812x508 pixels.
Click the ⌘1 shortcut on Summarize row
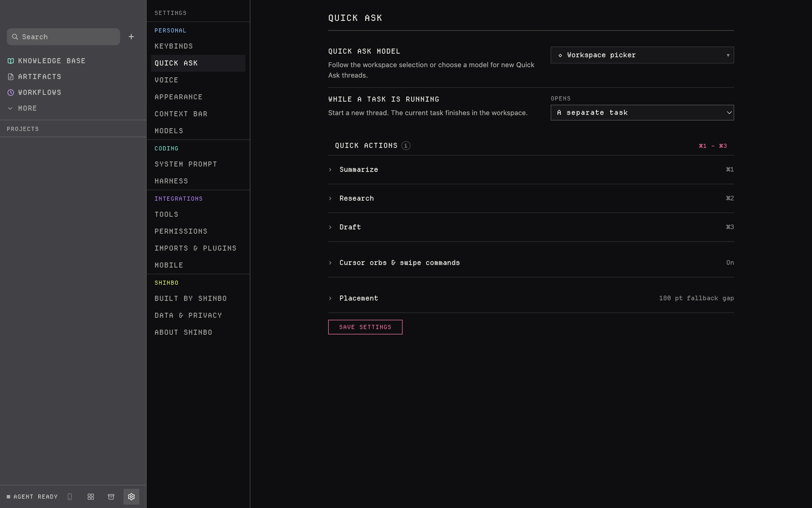click(730, 170)
